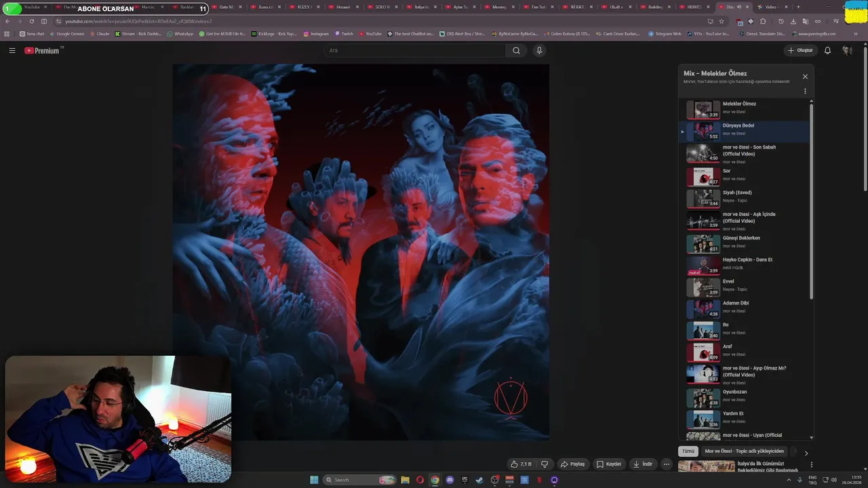Select Mor ve Ötesi Topic chip
Image resolution: width=868 pixels, height=488 pixels.
[x=744, y=451]
